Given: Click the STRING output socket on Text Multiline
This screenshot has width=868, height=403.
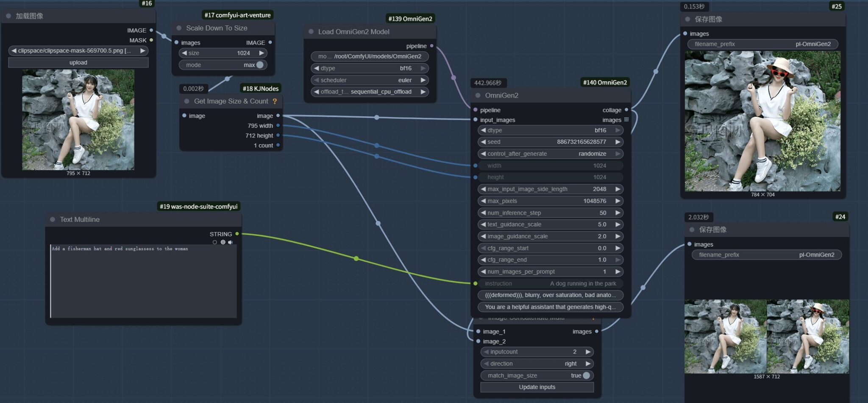Looking at the screenshot, I should 237,234.
